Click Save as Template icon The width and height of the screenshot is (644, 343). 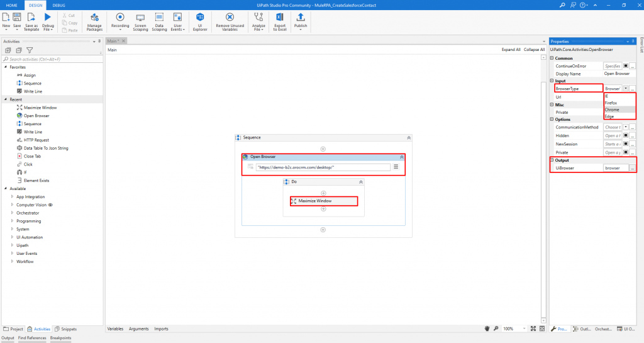click(x=31, y=17)
